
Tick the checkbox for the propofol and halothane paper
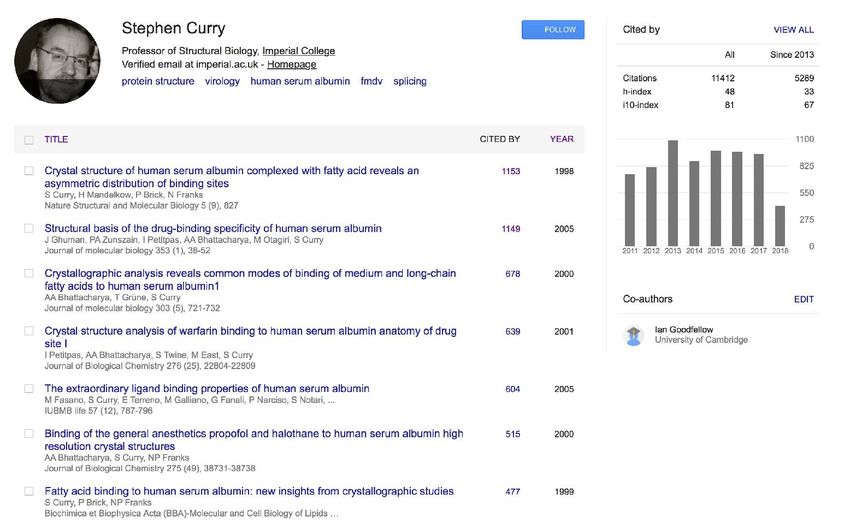click(x=29, y=434)
